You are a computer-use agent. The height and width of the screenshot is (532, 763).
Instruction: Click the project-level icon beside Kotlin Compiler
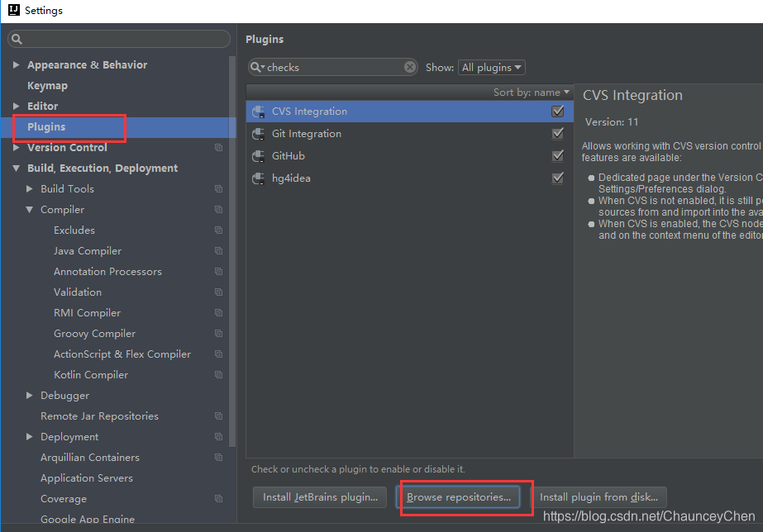(218, 375)
